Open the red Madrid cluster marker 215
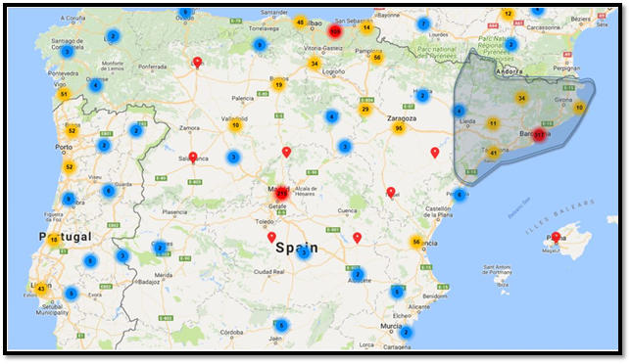Image resolution: width=631 pixels, height=364 pixels. click(x=282, y=194)
